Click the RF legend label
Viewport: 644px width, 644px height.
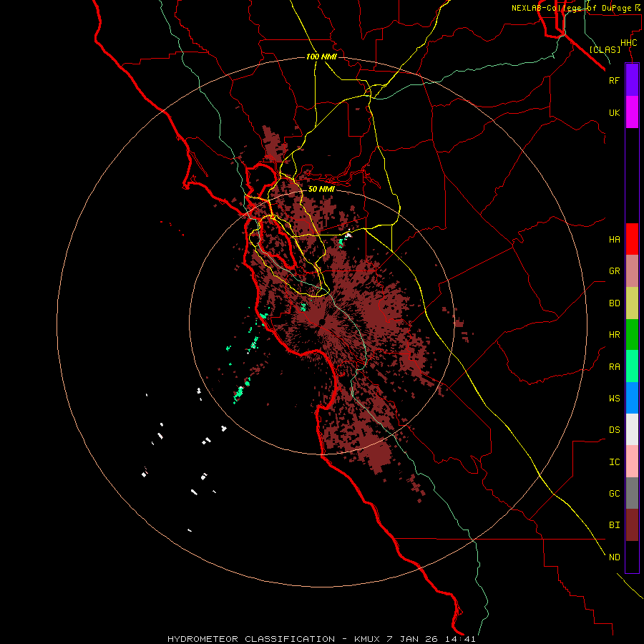[x=614, y=81]
